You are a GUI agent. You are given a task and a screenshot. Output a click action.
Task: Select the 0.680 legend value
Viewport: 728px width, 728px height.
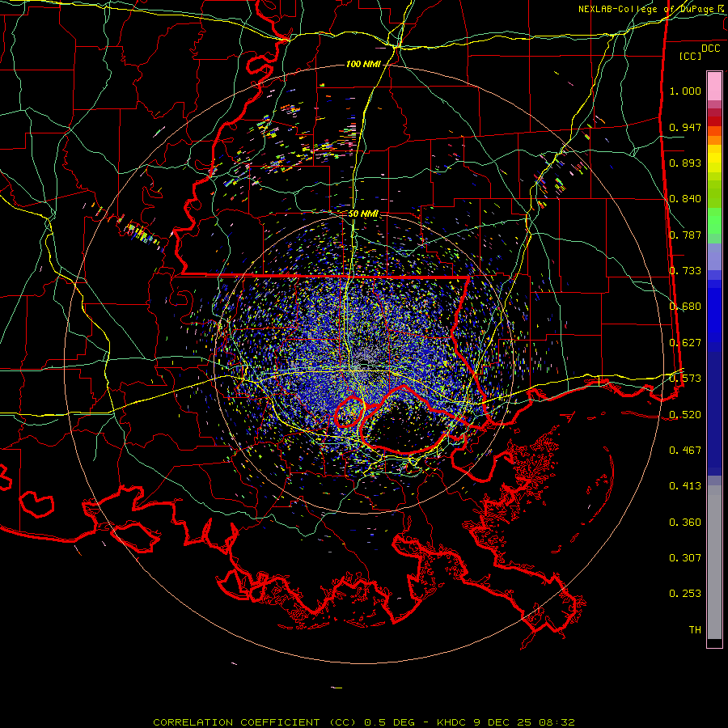[685, 307]
